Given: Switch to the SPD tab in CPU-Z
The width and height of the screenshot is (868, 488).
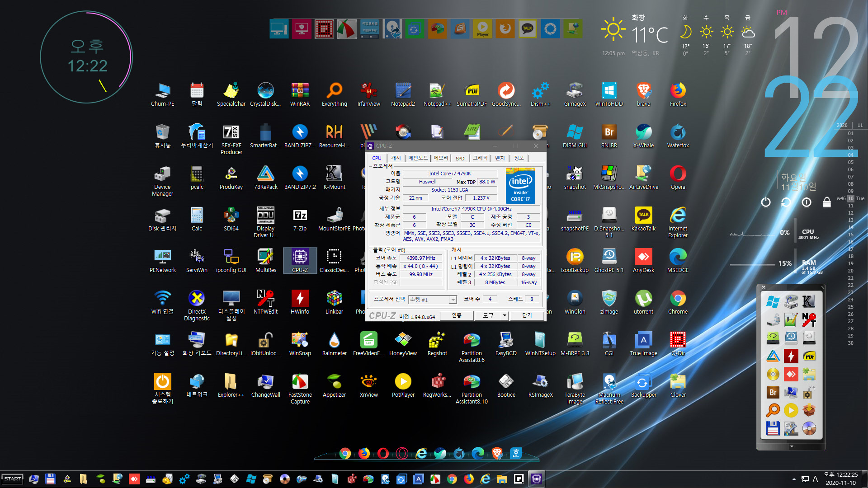Looking at the screenshot, I should [460, 158].
